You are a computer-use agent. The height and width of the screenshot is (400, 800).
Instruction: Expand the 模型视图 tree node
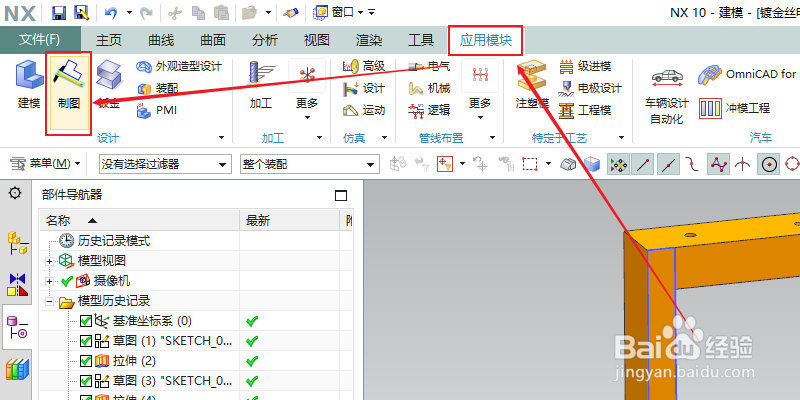[x=49, y=261]
